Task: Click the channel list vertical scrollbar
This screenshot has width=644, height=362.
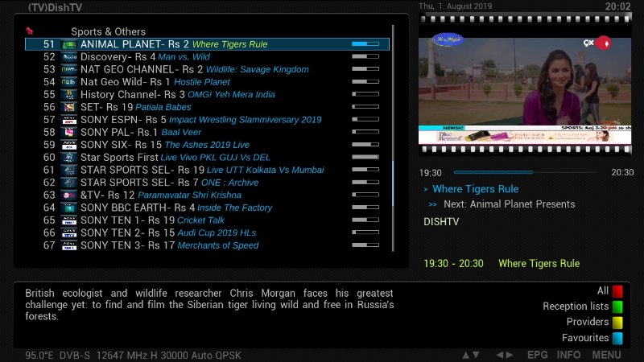Action: (x=394, y=145)
